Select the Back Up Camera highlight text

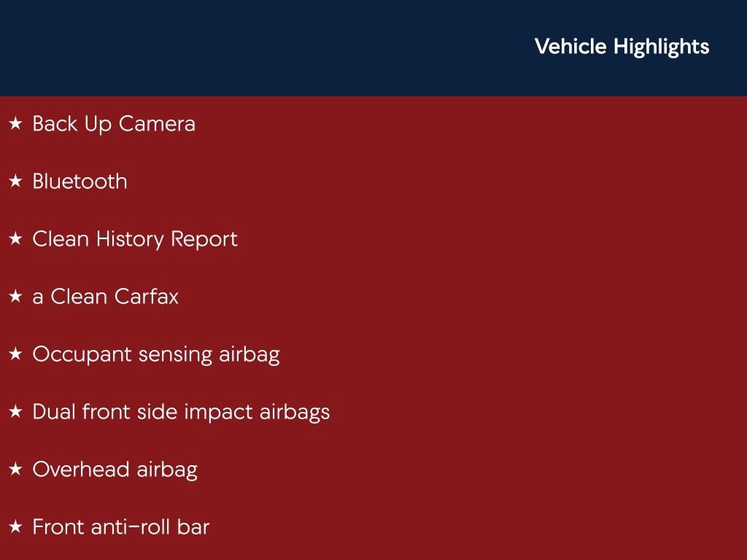[114, 124]
